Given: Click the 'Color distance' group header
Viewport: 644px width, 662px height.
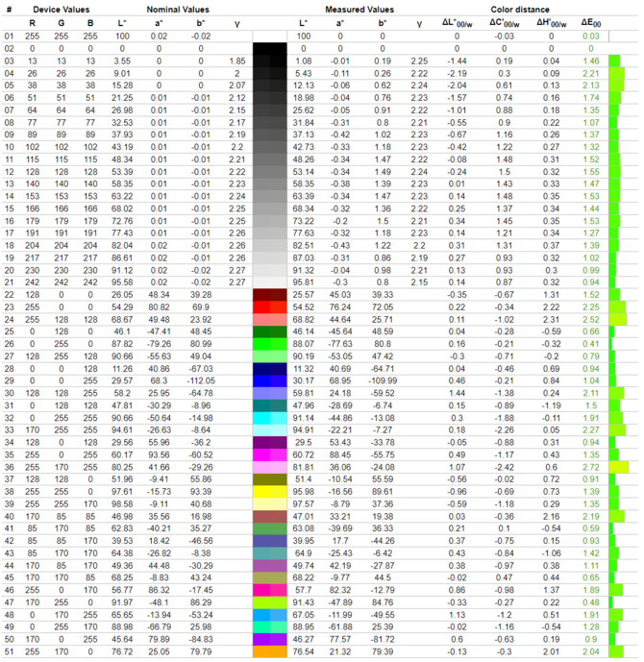Looking at the screenshot, I should pyautogui.click(x=520, y=10).
